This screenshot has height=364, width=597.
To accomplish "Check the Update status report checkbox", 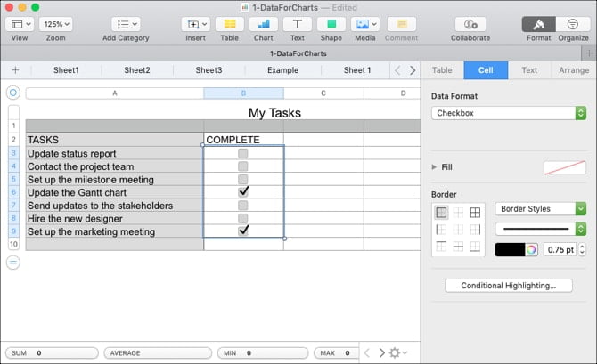I will (x=243, y=154).
